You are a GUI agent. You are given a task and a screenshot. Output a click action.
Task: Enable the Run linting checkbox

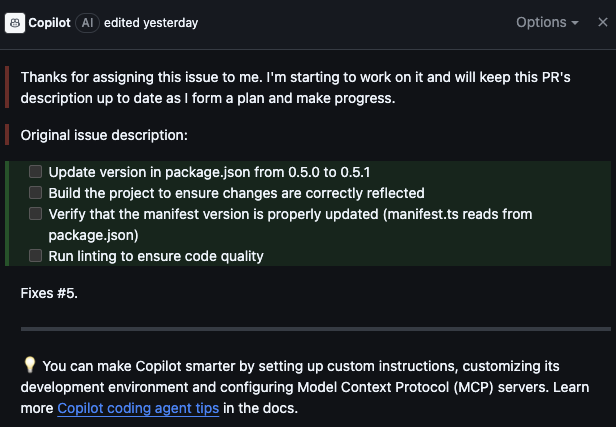click(x=35, y=256)
